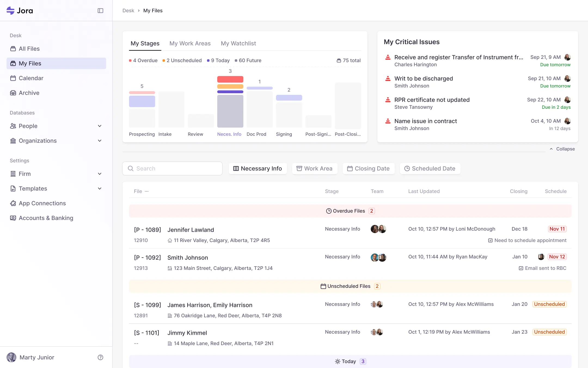Click inside the Search input field
588x368 pixels.
coord(172,168)
